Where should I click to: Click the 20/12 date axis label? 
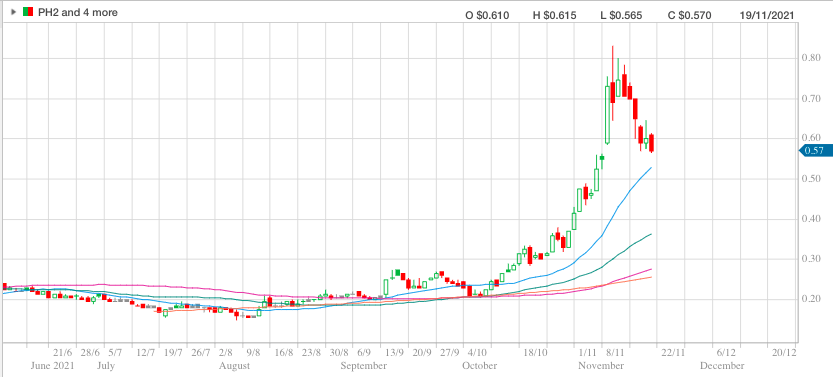[x=784, y=353]
